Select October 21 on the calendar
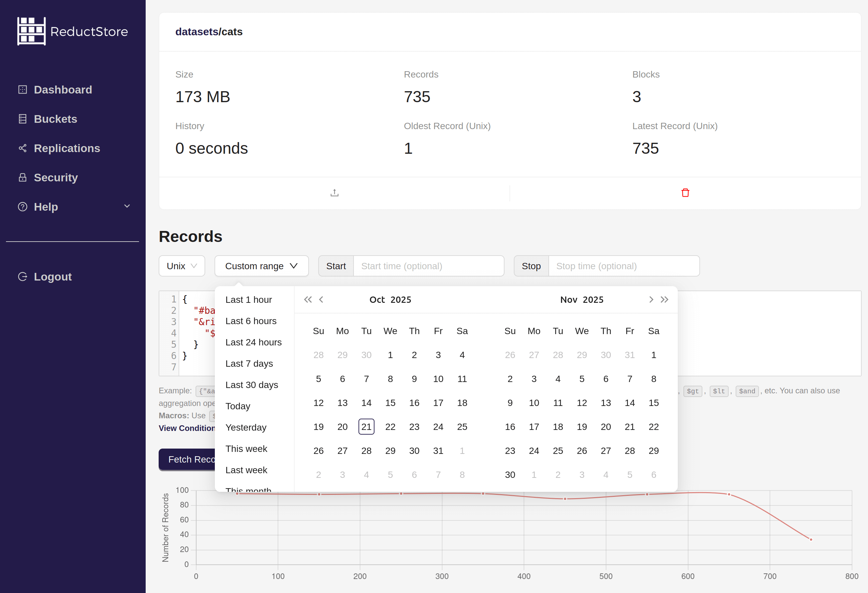 pos(366,426)
